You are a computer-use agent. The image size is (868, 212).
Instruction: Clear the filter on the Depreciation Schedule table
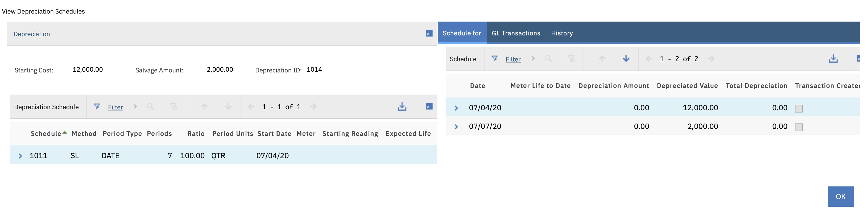pyautogui.click(x=174, y=107)
